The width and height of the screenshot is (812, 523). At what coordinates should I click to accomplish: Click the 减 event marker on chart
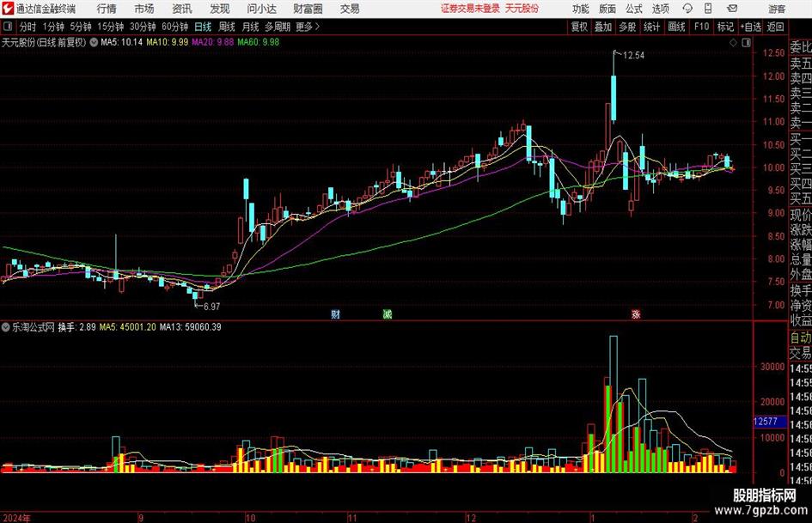click(x=387, y=314)
